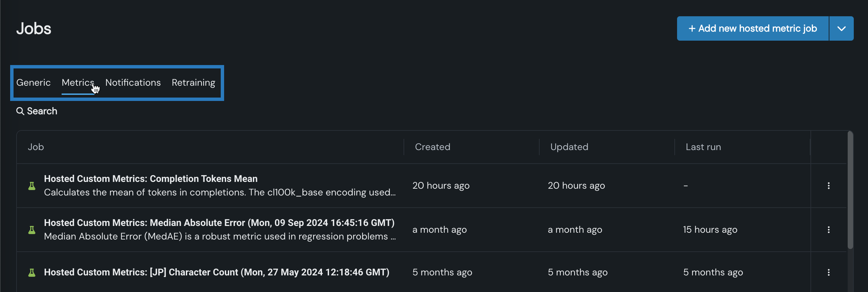This screenshot has width=868, height=292.
Task: Open actions menu for Median Absolute Error job
Action: (828, 230)
